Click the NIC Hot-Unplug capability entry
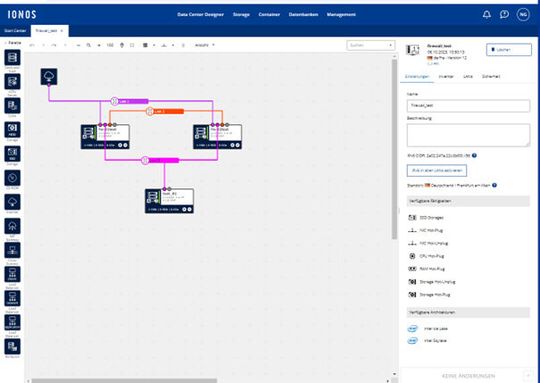Viewport: 540px width, 383px height. [x=428, y=243]
